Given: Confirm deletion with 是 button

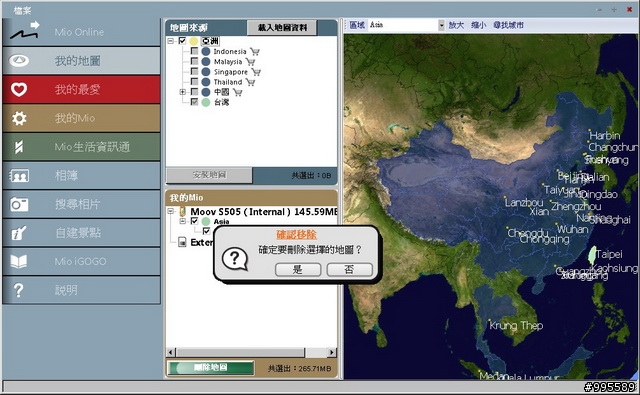Looking at the screenshot, I should pos(298,269).
